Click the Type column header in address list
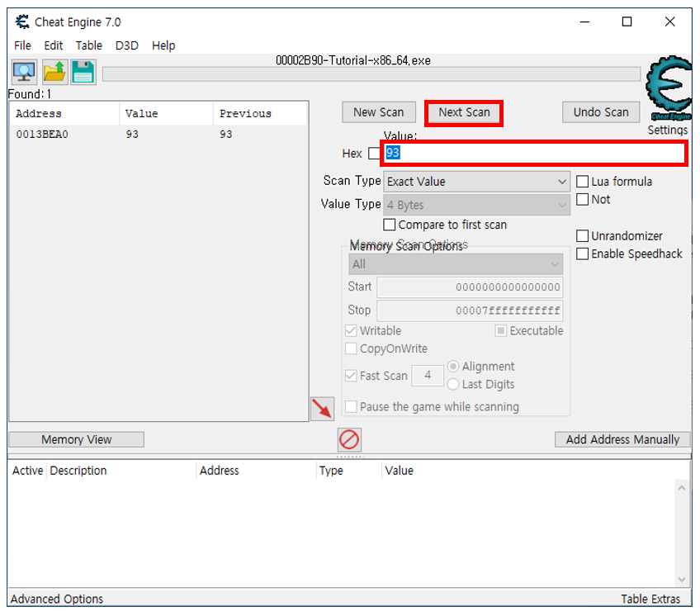Viewport: 700px width, 616px height. point(348,471)
